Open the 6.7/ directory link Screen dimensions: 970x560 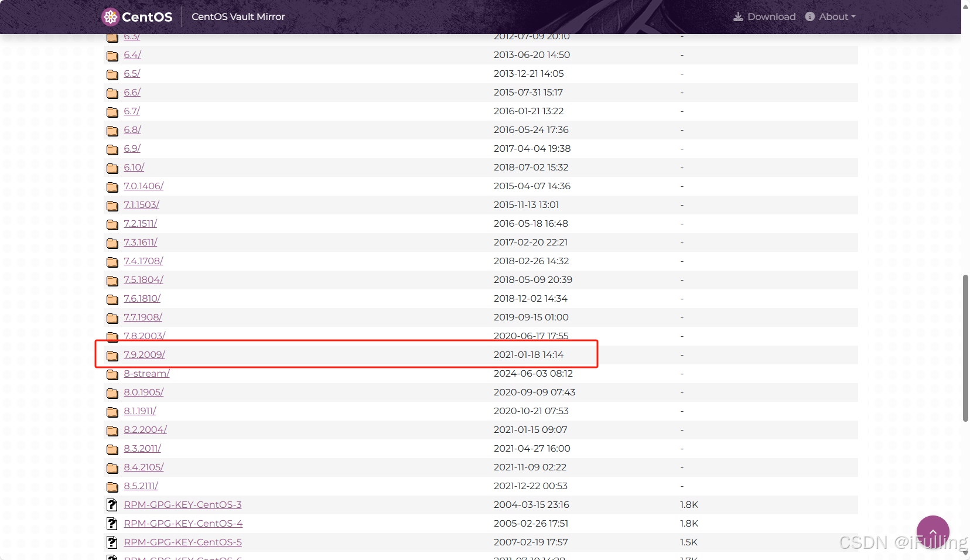(132, 111)
